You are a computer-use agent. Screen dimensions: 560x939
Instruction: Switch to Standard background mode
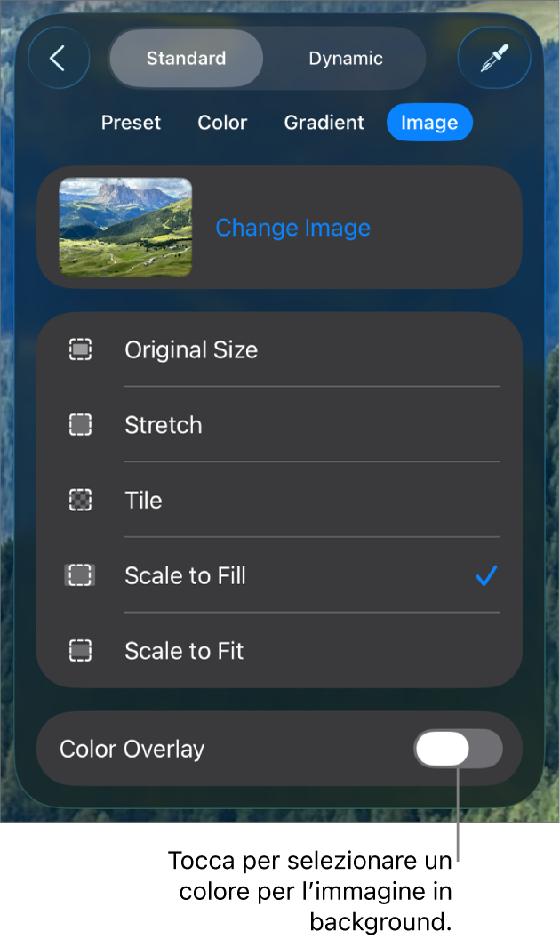coord(187,59)
